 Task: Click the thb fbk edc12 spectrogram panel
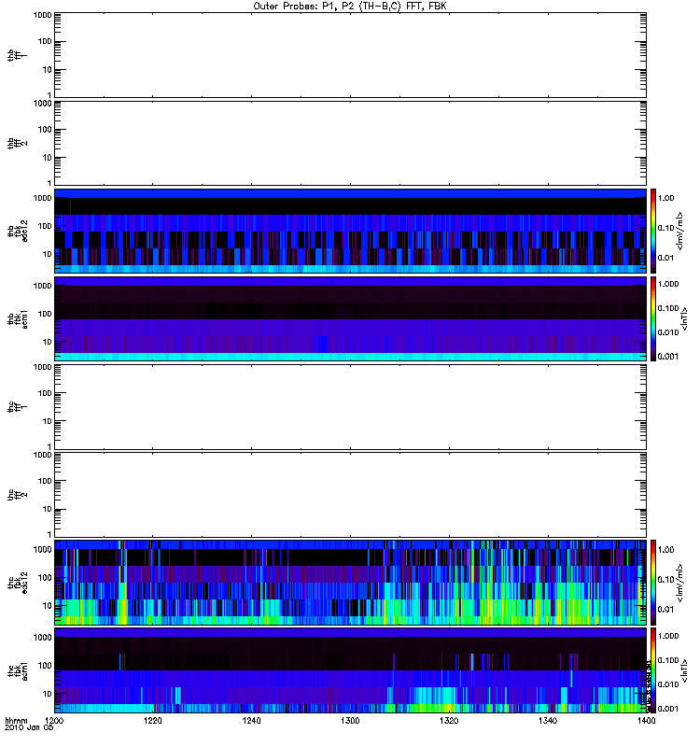[350, 231]
